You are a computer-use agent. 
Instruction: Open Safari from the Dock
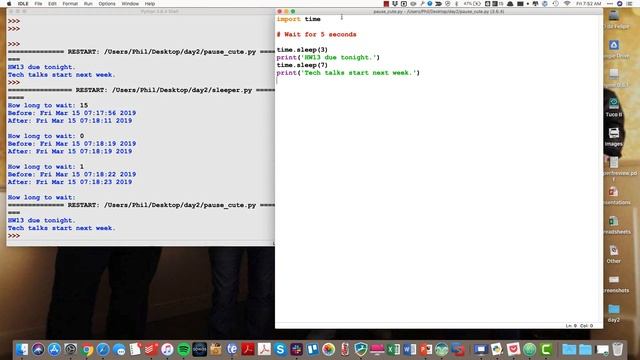[103, 349]
